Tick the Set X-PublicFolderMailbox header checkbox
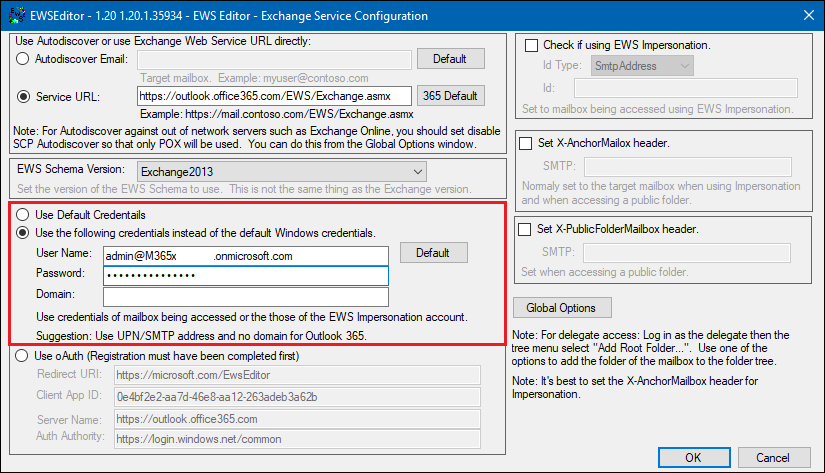 point(525,229)
